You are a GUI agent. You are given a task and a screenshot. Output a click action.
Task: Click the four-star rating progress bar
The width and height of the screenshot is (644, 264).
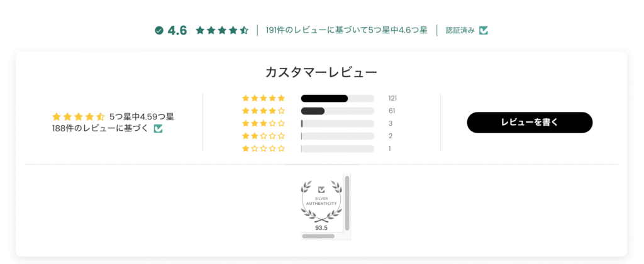coord(337,111)
